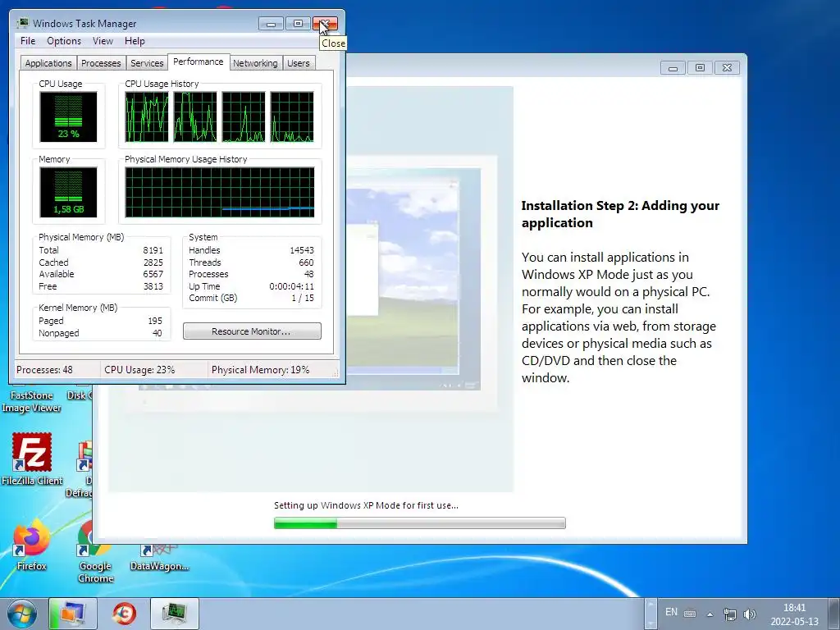Click the third CPU Usage History graph
The height and width of the screenshot is (630, 840).
coord(244,116)
